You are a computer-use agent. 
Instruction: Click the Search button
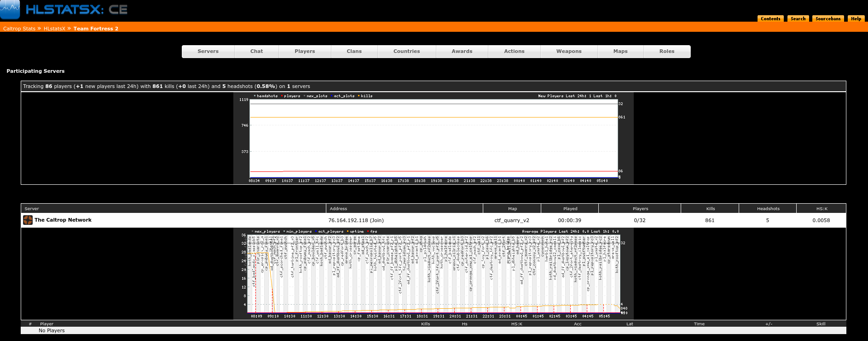798,18
